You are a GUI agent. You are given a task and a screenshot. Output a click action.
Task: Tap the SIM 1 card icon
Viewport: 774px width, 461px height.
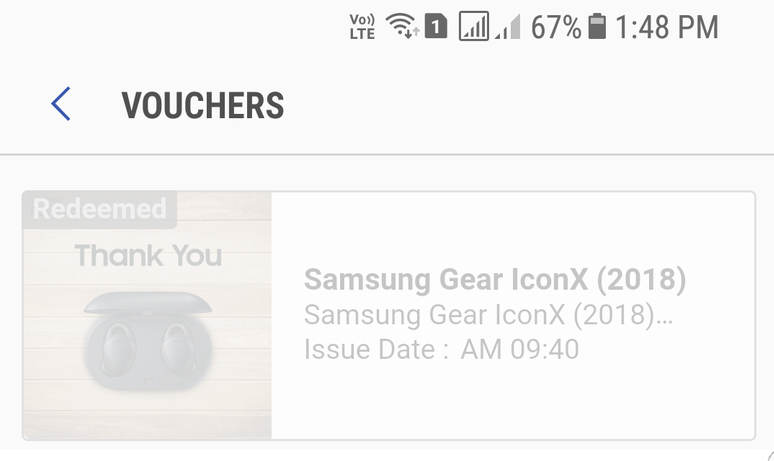(x=436, y=27)
